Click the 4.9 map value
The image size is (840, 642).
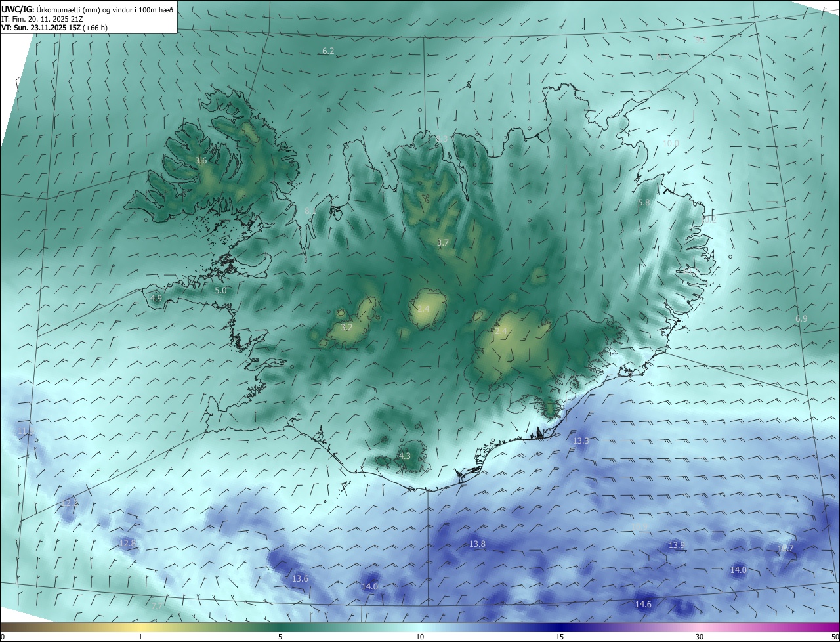pos(156,298)
